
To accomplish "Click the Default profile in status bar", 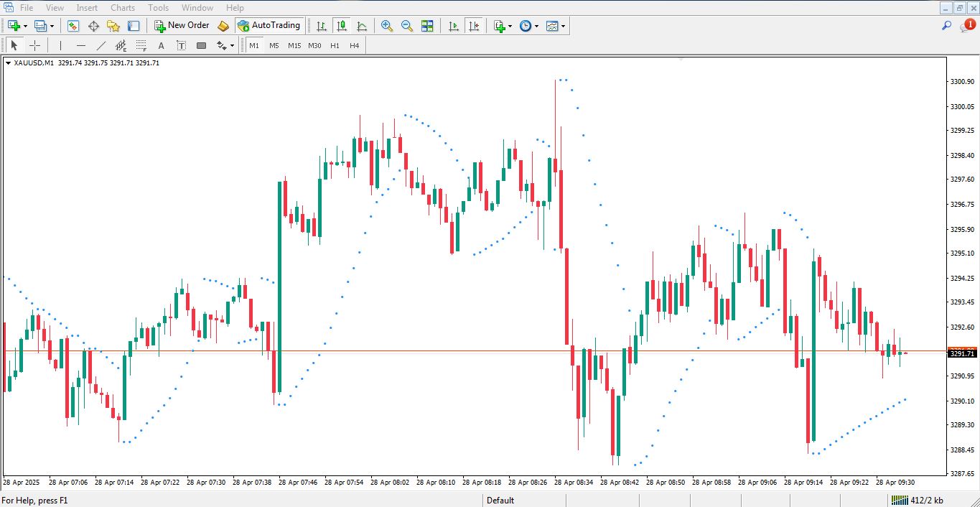I will (500, 501).
